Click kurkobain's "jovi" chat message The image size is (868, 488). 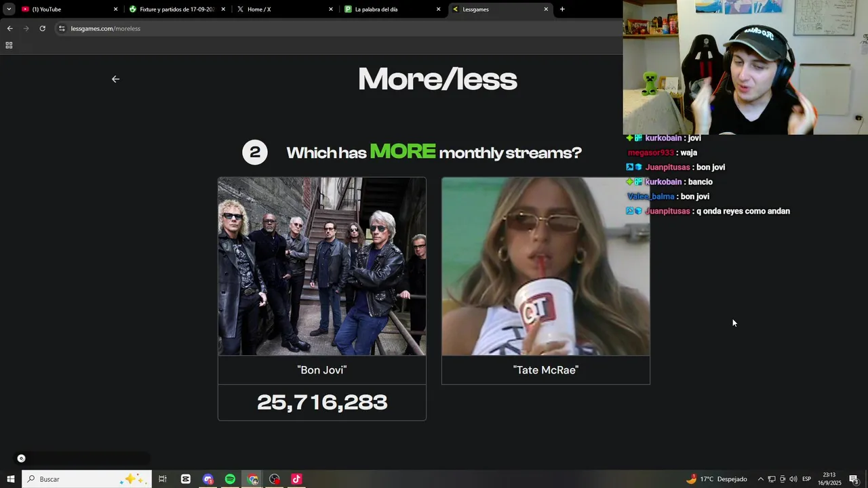(694, 138)
